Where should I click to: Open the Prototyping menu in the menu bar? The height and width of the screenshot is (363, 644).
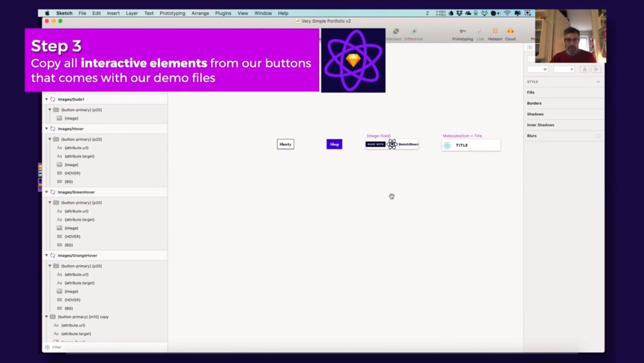click(x=172, y=13)
